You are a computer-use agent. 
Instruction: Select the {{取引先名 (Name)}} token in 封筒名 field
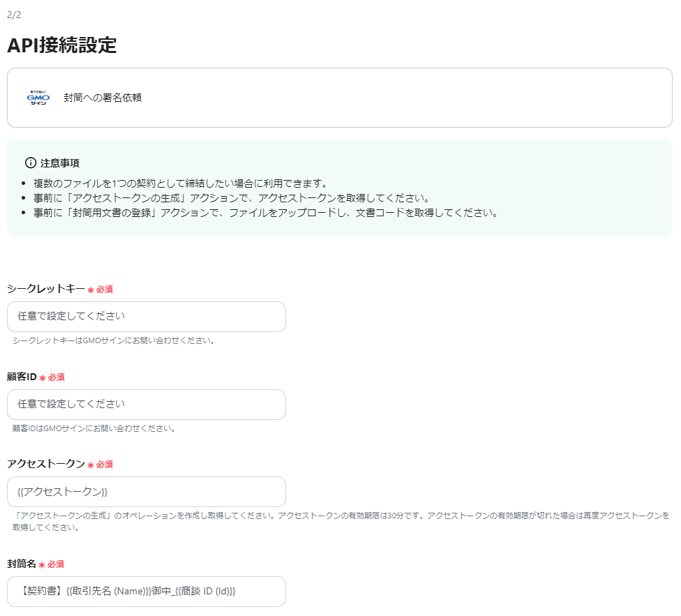tap(108, 592)
